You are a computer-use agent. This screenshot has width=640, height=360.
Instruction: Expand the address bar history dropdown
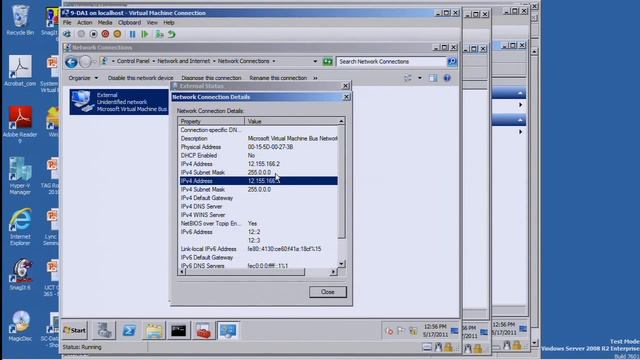pos(315,61)
